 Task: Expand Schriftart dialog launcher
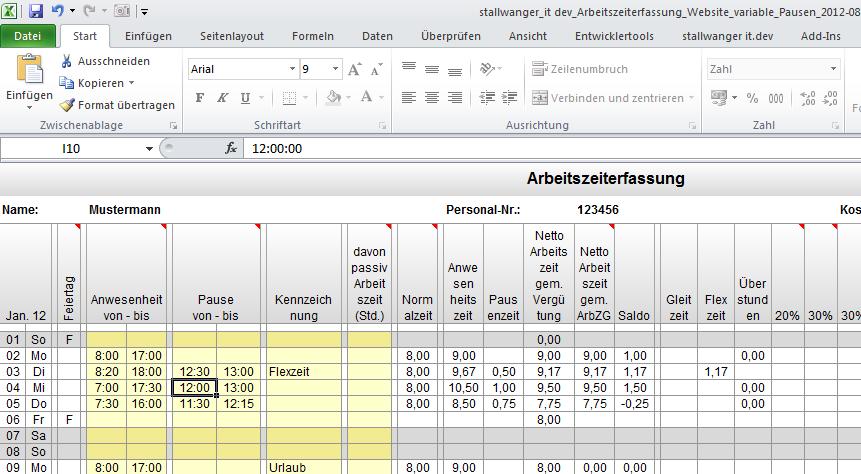click(382, 126)
